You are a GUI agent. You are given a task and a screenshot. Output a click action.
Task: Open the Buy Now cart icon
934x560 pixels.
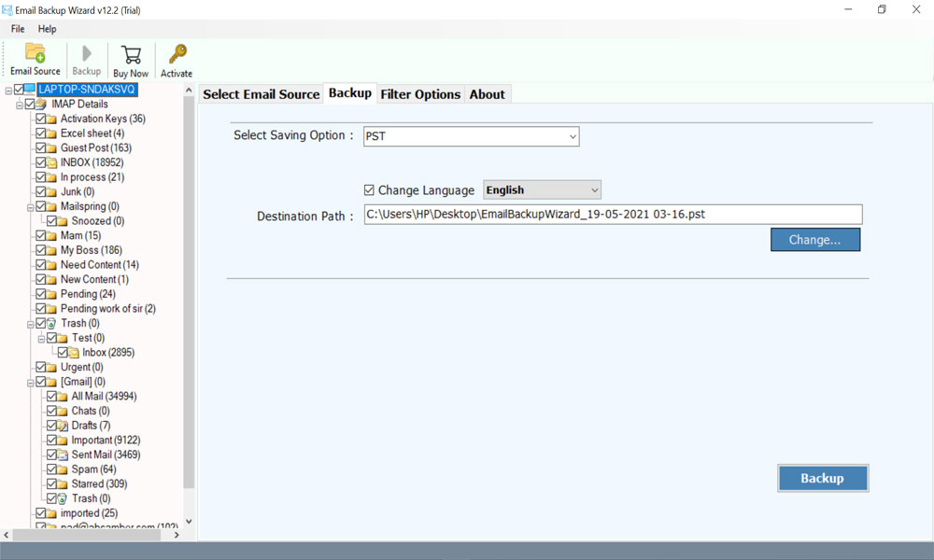131,55
